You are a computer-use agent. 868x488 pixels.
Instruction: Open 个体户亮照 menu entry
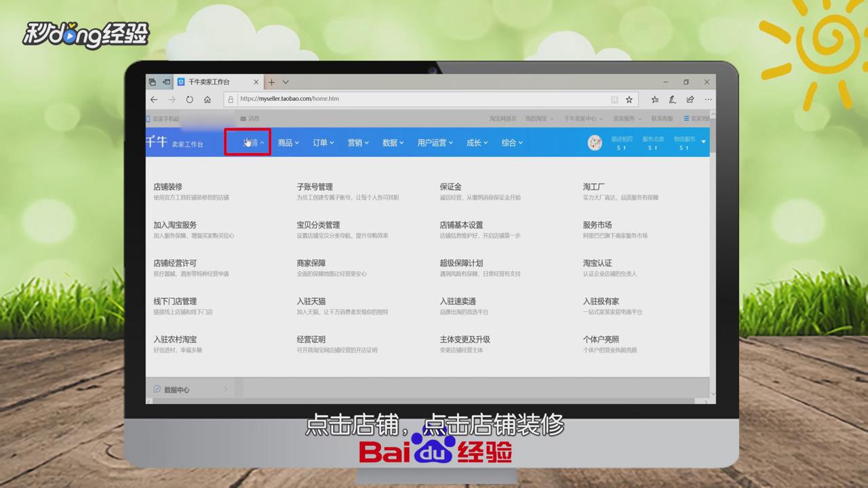tap(601, 339)
